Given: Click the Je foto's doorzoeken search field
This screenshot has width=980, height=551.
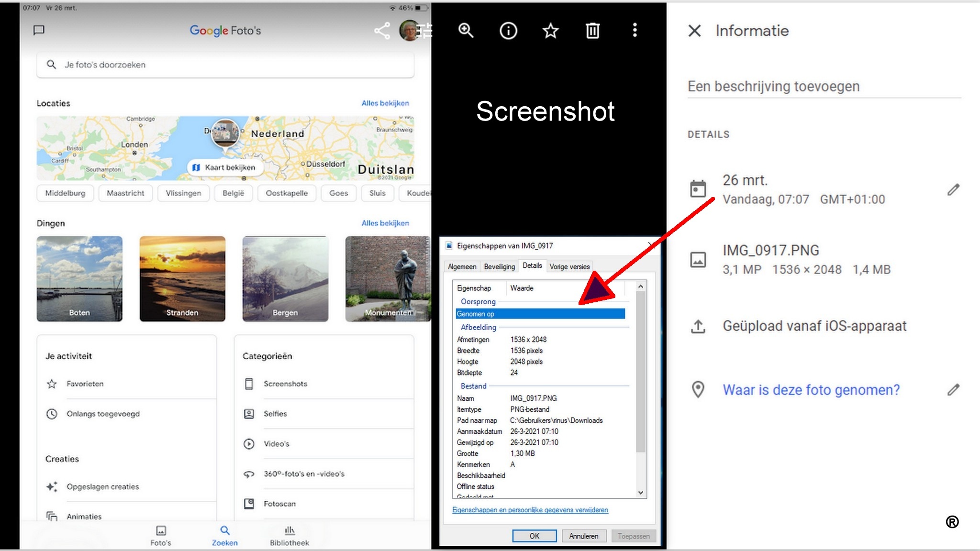Looking at the screenshot, I should click(225, 65).
